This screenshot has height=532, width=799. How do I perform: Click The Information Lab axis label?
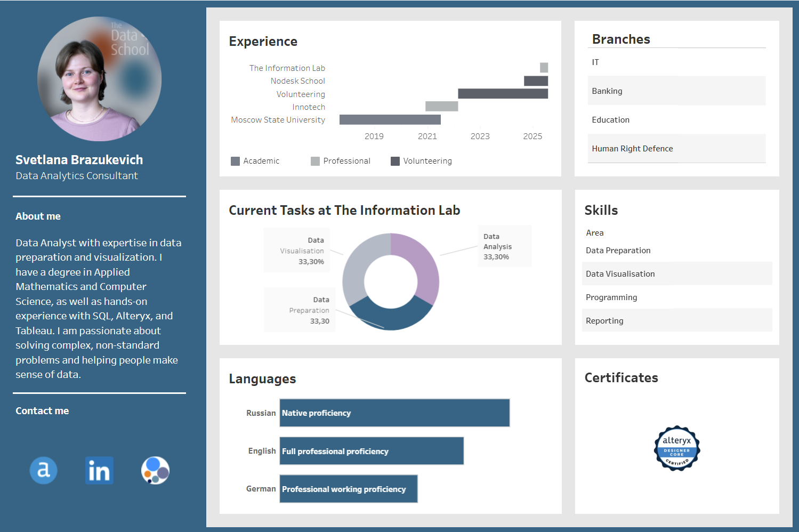287,68
